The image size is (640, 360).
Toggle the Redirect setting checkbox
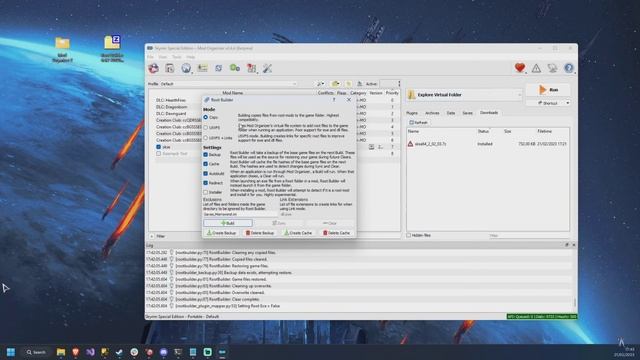tap(206, 183)
